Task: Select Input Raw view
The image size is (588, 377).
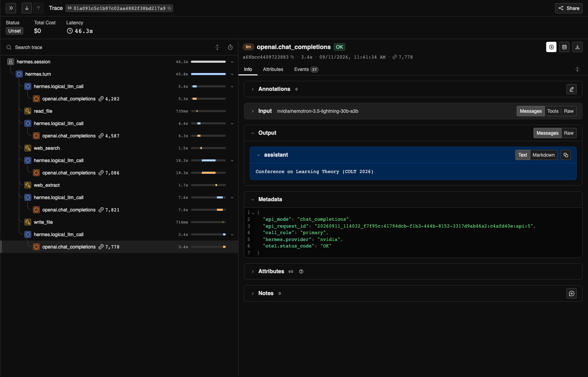Action: (x=569, y=111)
